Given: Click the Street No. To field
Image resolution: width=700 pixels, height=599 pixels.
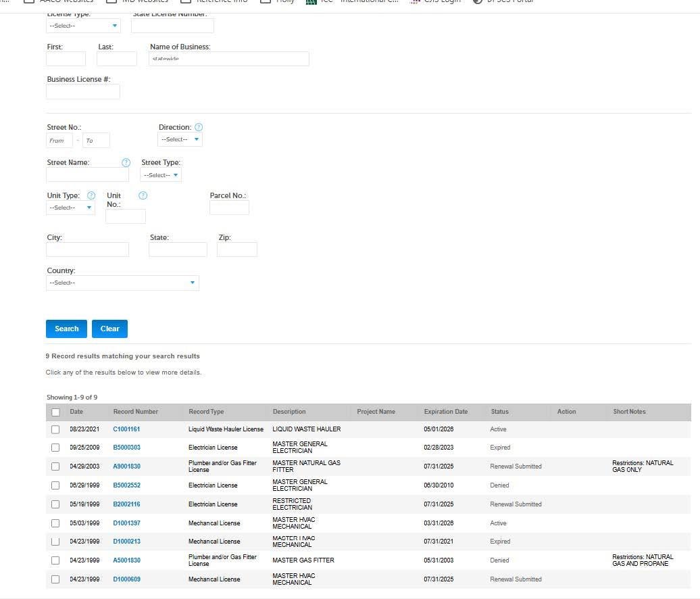Looking at the screenshot, I should coord(96,140).
